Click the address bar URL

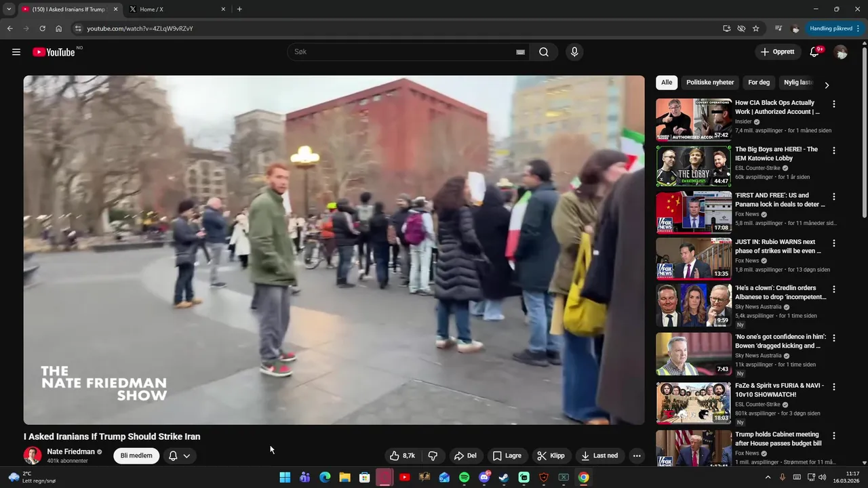140,28
